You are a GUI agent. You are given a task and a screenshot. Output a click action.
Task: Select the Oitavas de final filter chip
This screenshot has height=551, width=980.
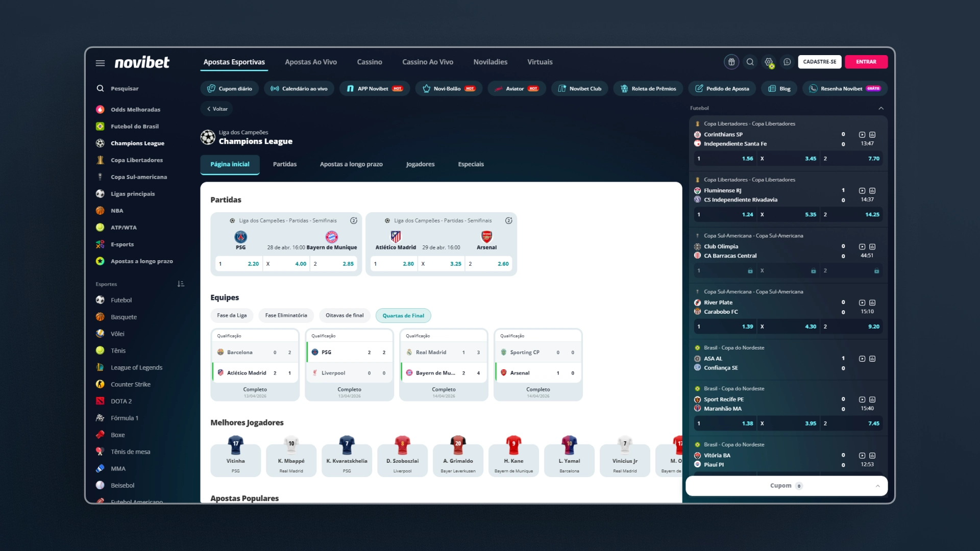point(345,315)
